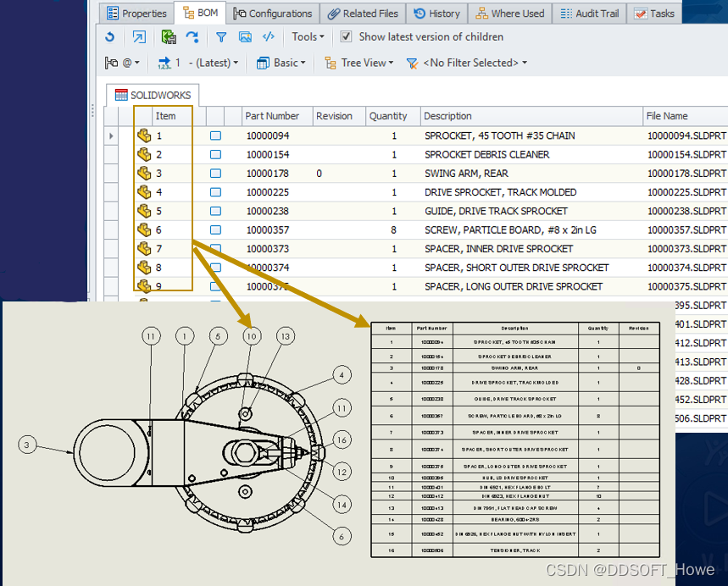Click the code brackets icon
Viewport: 728px width, 586px height.
tap(269, 36)
